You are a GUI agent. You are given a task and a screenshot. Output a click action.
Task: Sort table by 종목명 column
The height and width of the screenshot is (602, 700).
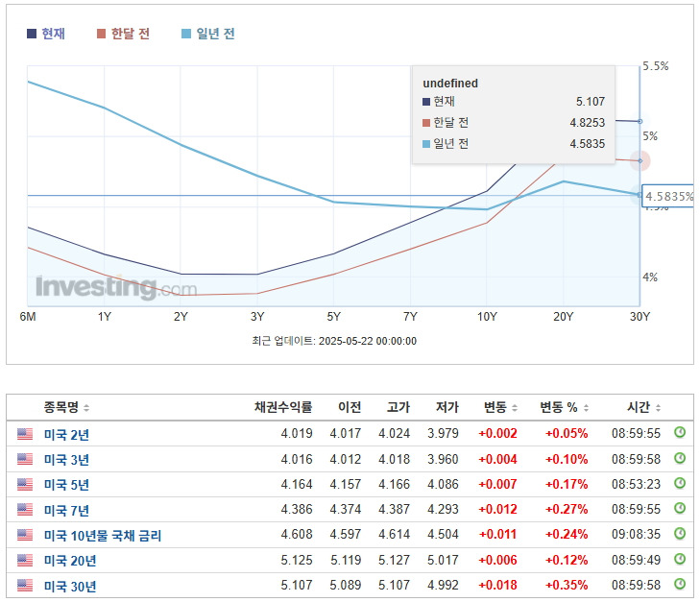pyautogui.click(x=66, y=407)
